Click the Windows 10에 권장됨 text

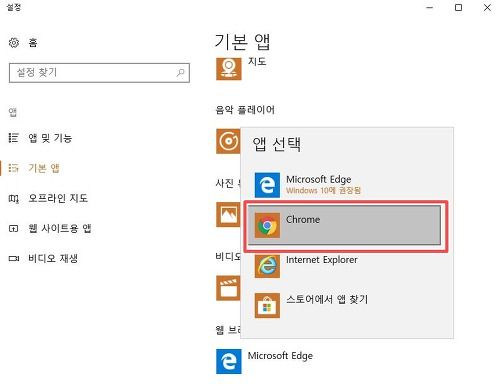[323, 191]
